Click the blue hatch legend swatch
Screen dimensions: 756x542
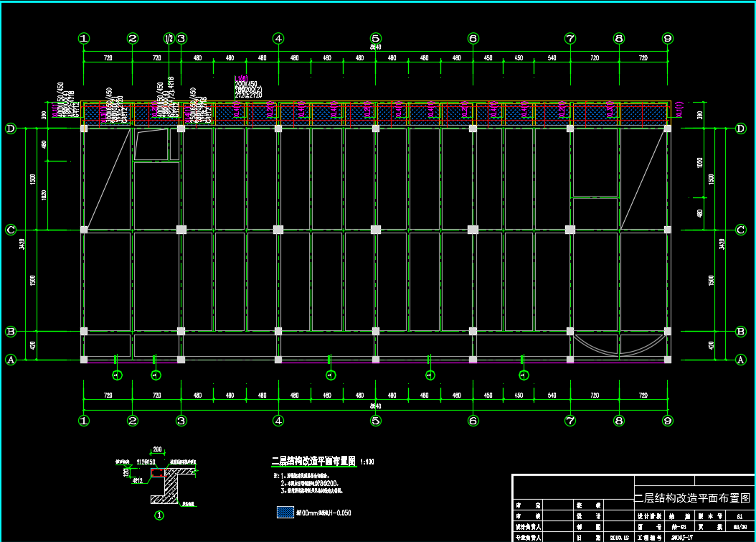click(285, 513)
